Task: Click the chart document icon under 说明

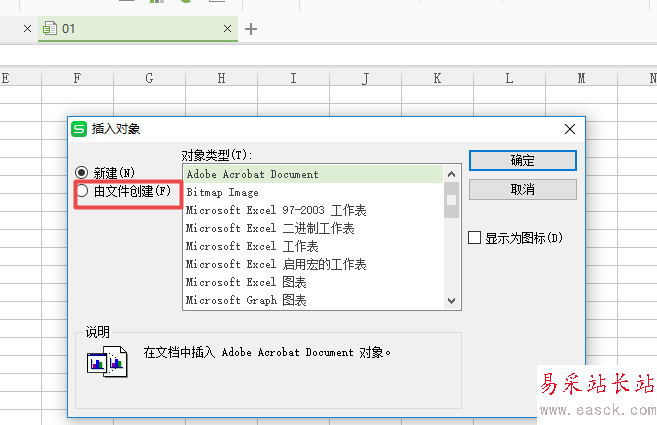Action: click(107, 362)
